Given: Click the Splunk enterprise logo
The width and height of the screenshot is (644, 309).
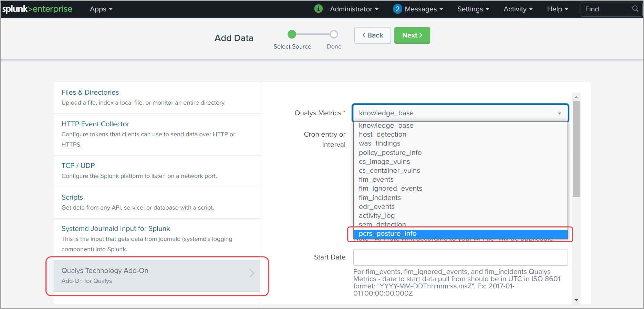Looking at the screenshot, I should [37, 9].
